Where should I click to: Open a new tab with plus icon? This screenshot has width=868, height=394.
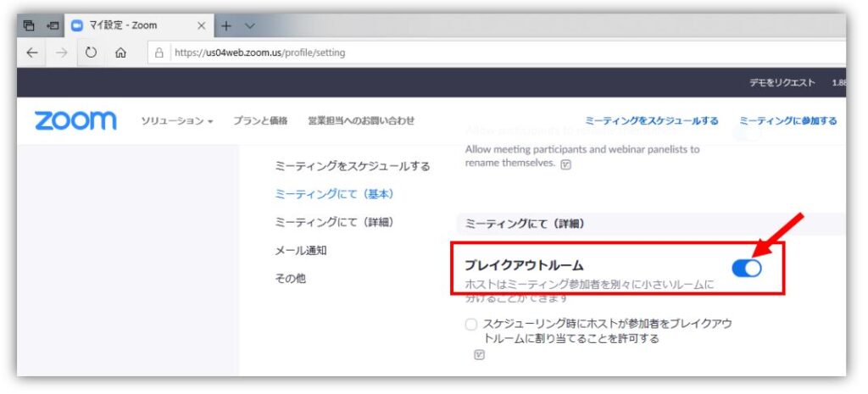pos(225,25)
